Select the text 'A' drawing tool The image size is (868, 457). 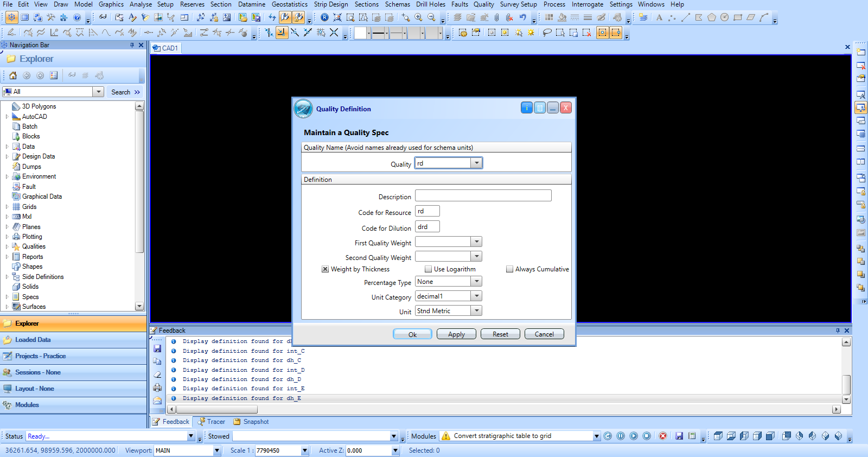click(x=659, y=17)
